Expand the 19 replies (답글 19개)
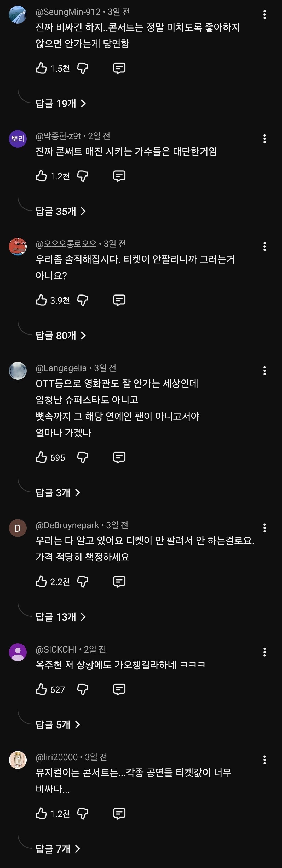Screen dimensions: 282x868 [61, 104]
